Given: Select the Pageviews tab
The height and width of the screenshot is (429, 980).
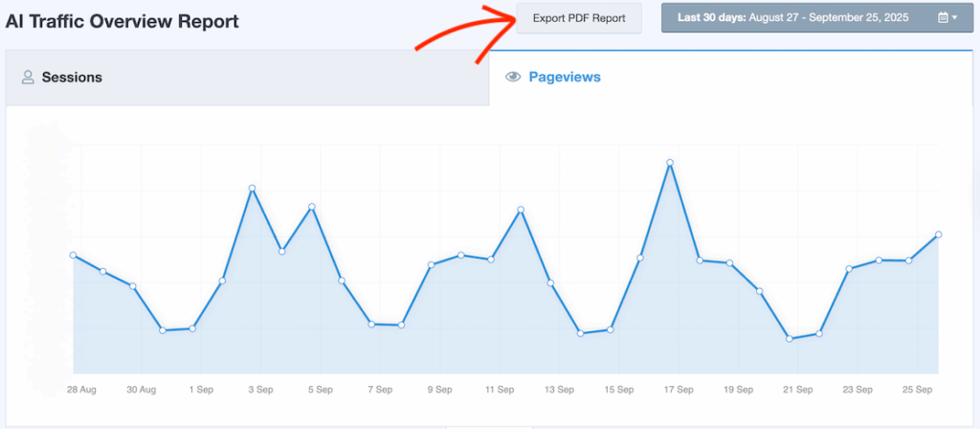Looking at the screenshot, I should click(x=565, y=77).
